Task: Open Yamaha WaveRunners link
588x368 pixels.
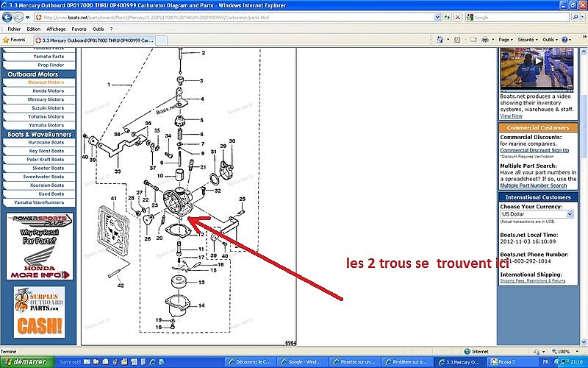Action: tap(39, 203)
